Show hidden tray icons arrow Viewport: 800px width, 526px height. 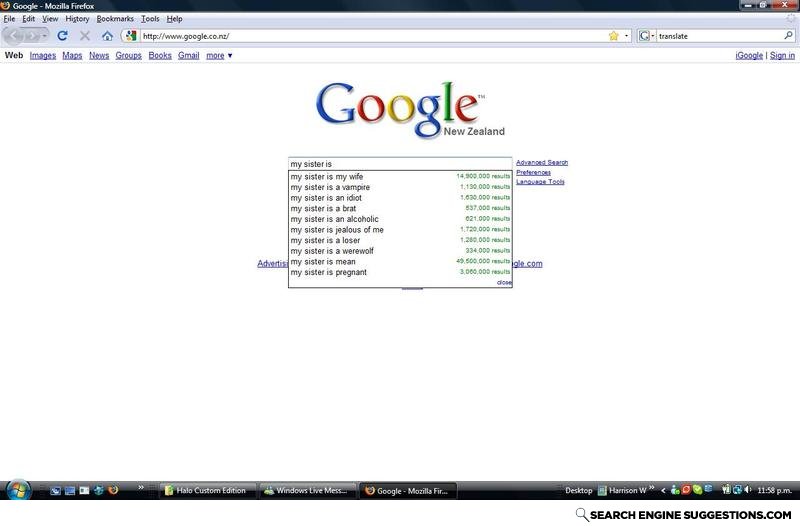(663, 490)
